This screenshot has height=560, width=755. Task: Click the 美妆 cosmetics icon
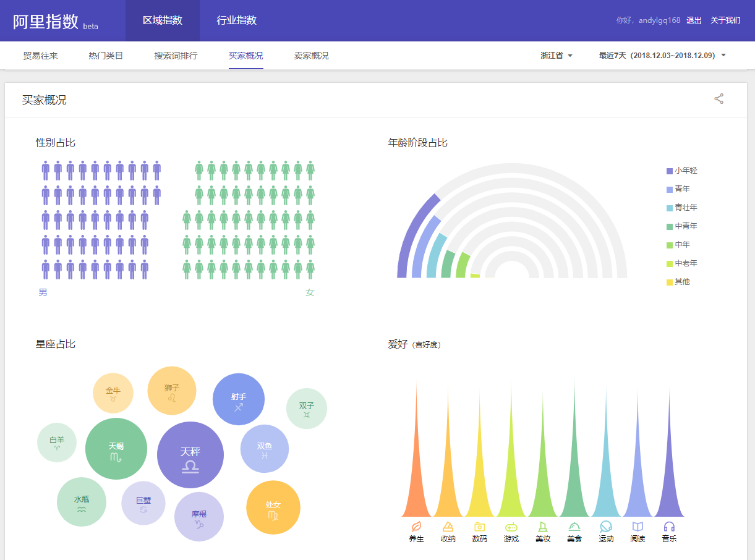543,527
